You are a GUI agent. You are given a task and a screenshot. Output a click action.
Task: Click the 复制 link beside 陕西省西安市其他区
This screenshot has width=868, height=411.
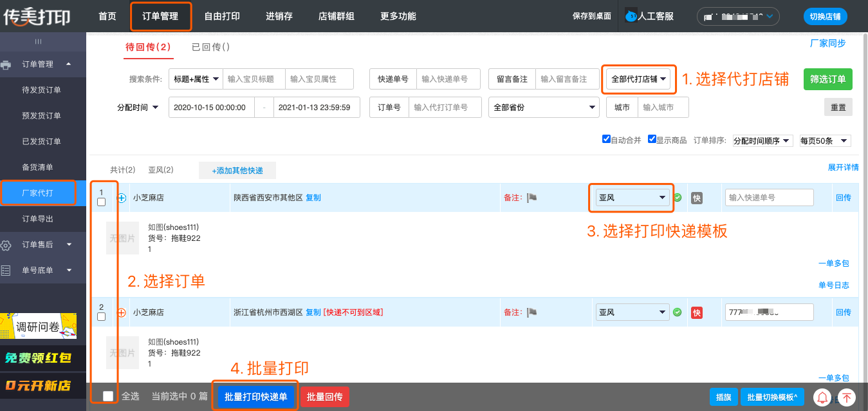click(x=313, y=198)
